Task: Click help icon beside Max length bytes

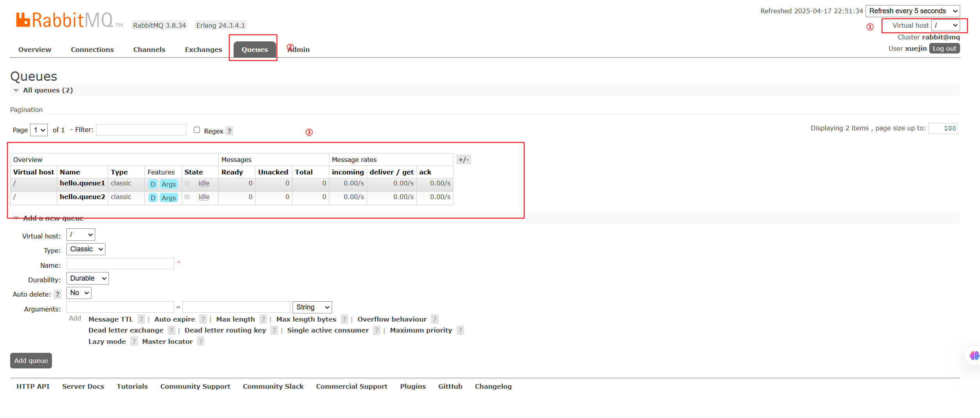Action: point(344,319)
